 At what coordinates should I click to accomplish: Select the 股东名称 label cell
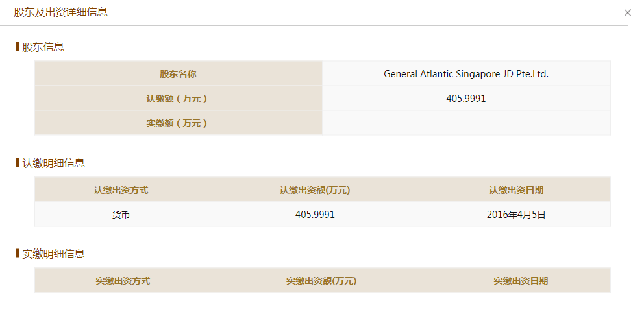[x=179, y=73]
